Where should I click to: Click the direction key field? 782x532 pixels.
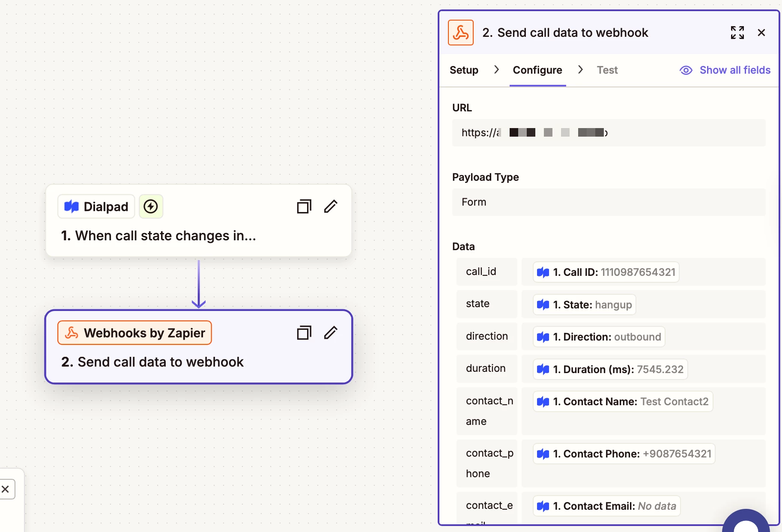click(x=487, y=336)
